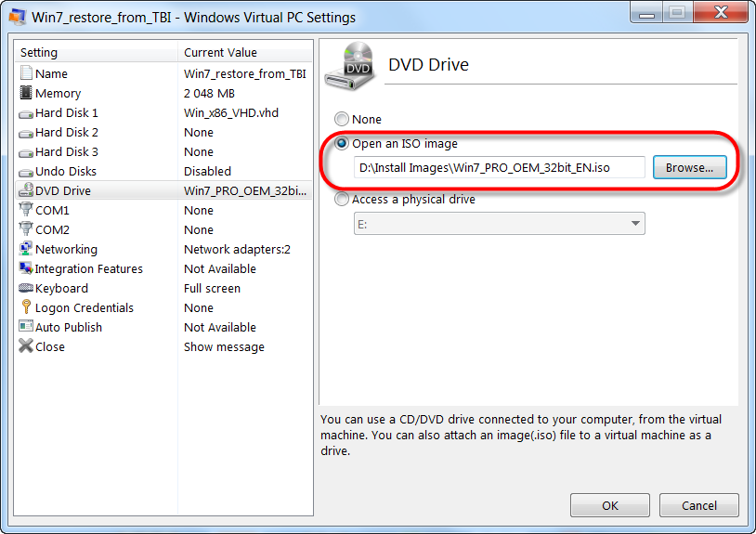The height and width of the screenshot is (534, 756).
Task: Select the COM1 port icon
Action: click(26, 209)
